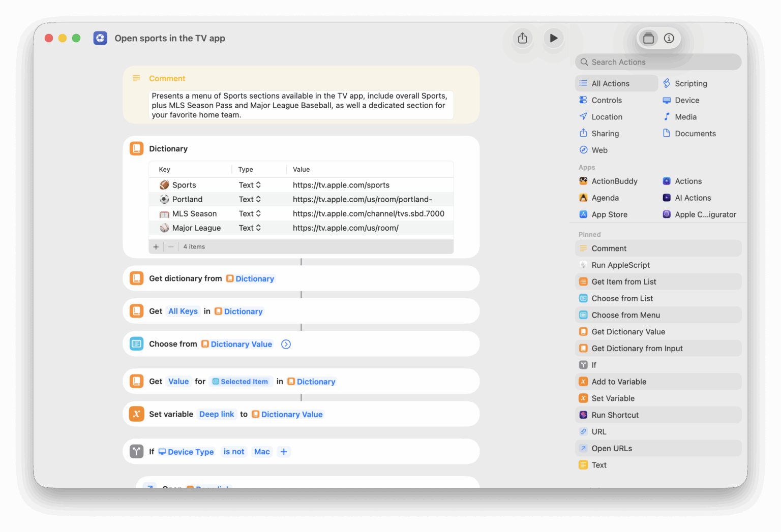Click the Search Actions field
Viewport: 781px width, 532px height.
pos(658,62)
